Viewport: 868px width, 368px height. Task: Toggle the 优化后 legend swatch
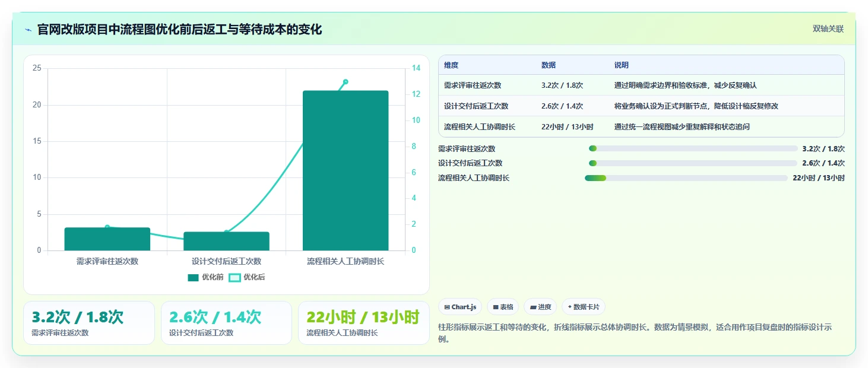tap(235, 277)
